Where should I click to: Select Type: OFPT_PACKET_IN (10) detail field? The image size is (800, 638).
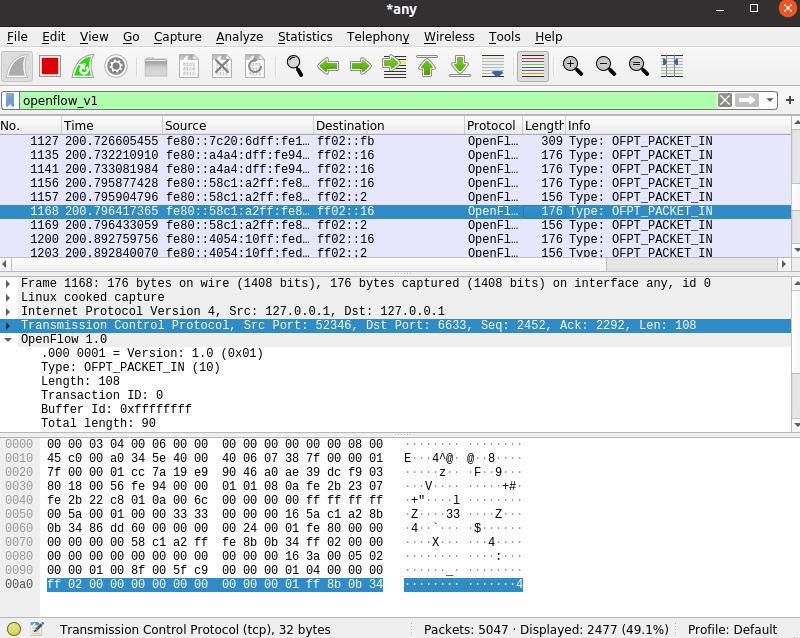(131, 367)
